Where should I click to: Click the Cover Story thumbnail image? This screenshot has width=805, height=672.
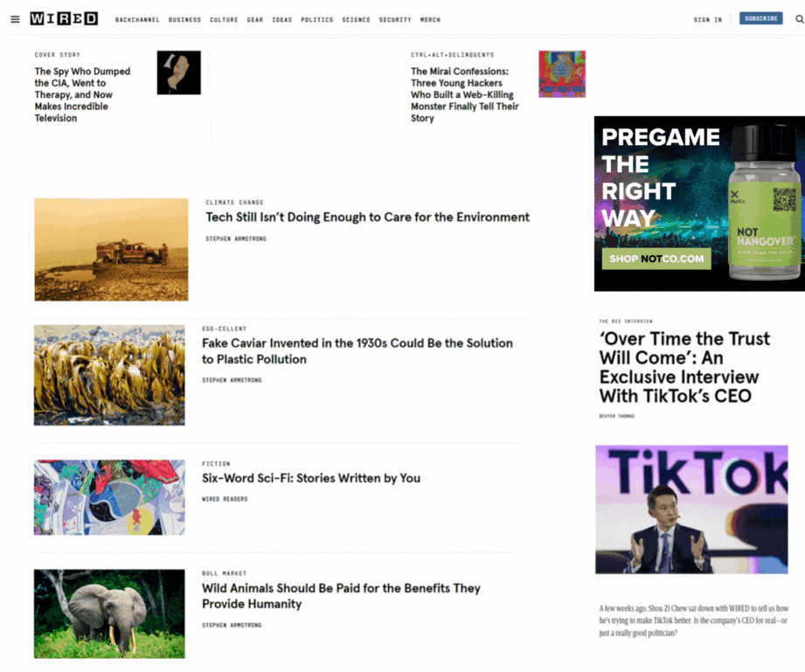[x=178, y=73]
